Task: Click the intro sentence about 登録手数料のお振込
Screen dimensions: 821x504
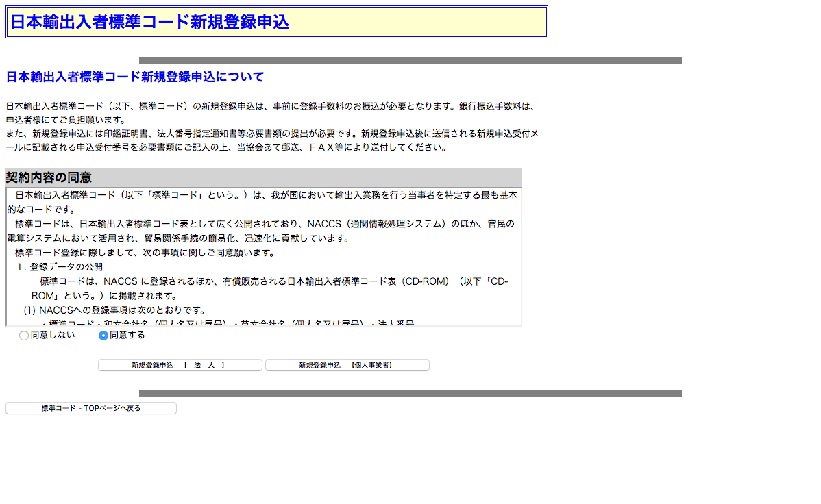Action: 269,107
